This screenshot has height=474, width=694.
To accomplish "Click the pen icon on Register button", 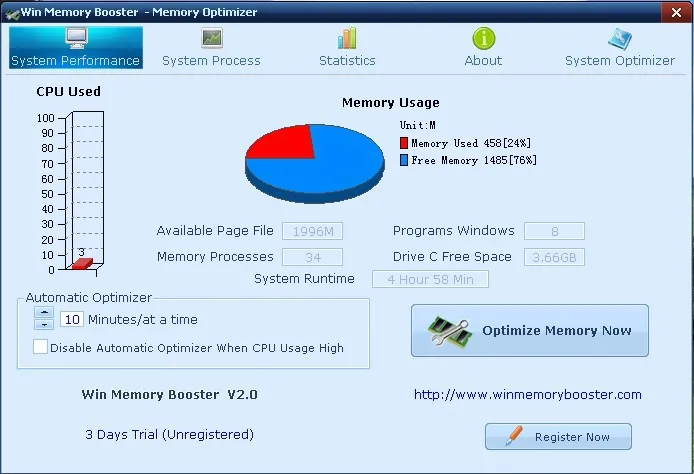I will pos(514,436).
